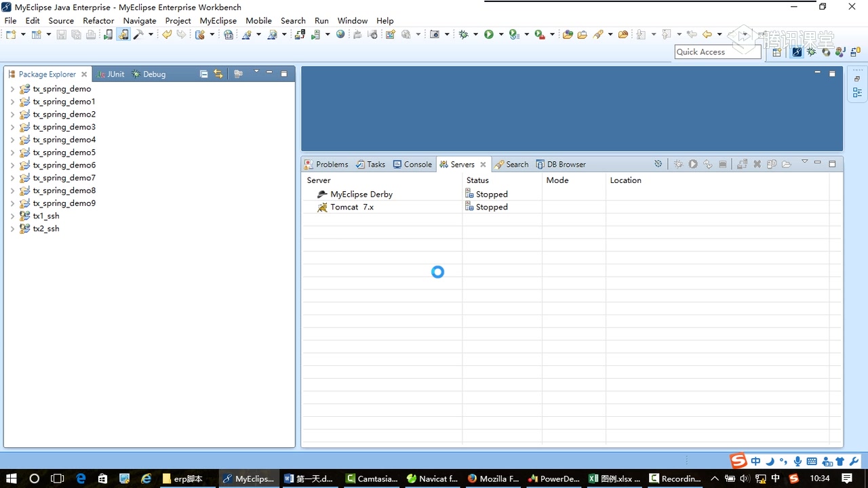
Task: Expand the tx_spring_demo9 project
Action: pyautogui.click(x=12, y=203)
